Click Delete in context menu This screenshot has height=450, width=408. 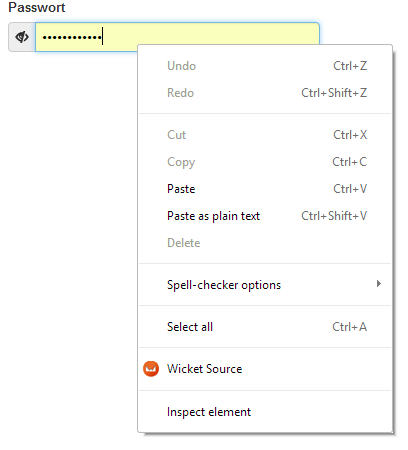pyautogui.click(x=265, y=243)
